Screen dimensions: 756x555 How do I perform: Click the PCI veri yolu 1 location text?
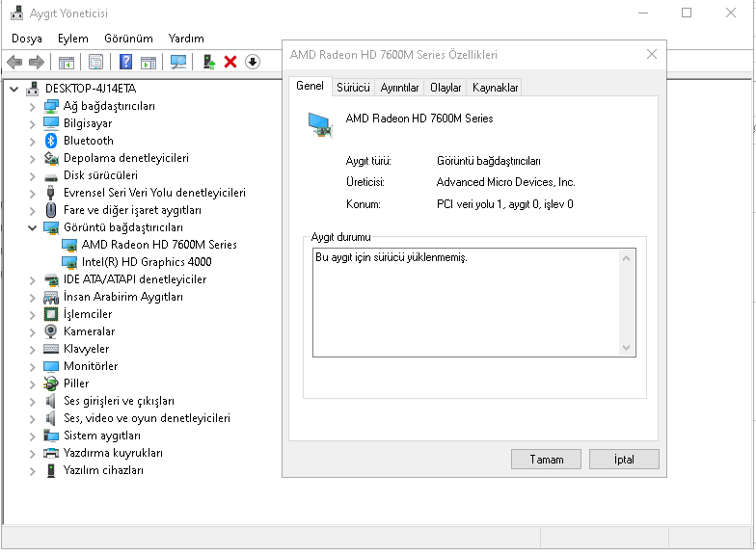(x=505, y=204)
